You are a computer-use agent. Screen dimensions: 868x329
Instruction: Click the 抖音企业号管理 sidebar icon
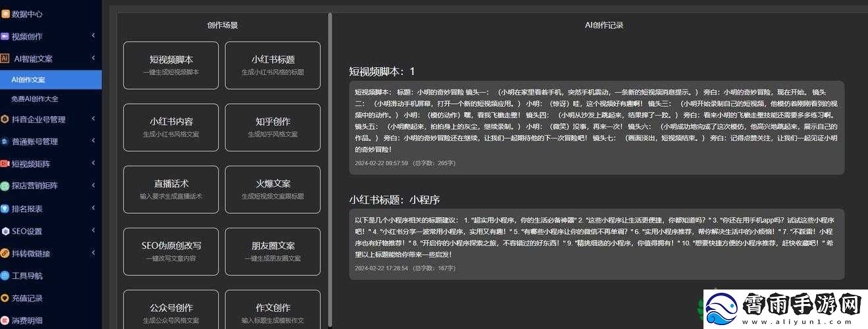[5, 120]
